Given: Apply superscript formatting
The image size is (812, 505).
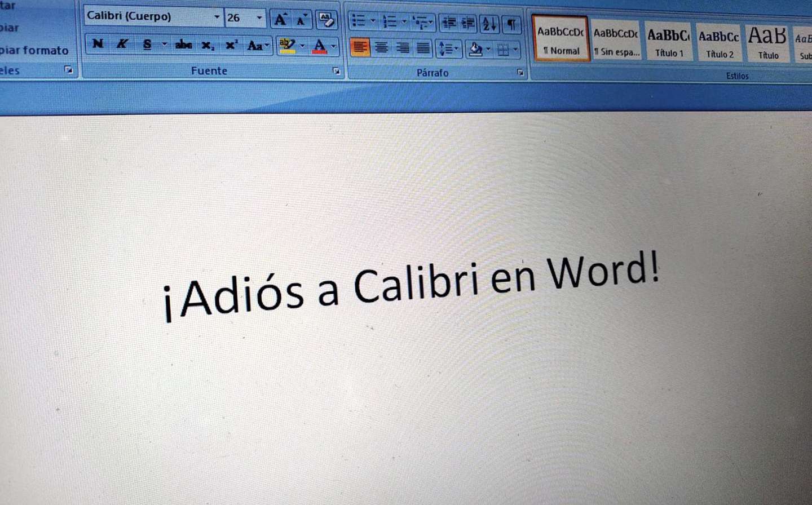Looking at the screenshot, I should 231,45.
